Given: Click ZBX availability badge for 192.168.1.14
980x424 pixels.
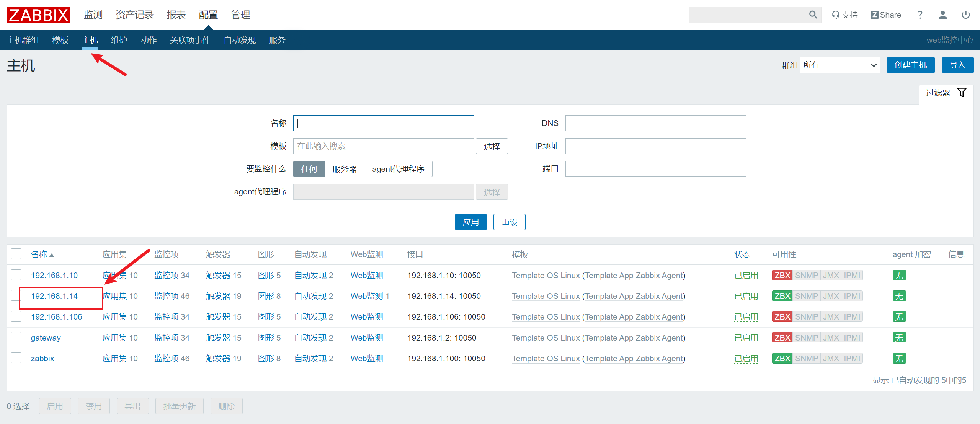Looking at the screenshot, I should click(x=782, y=296).
